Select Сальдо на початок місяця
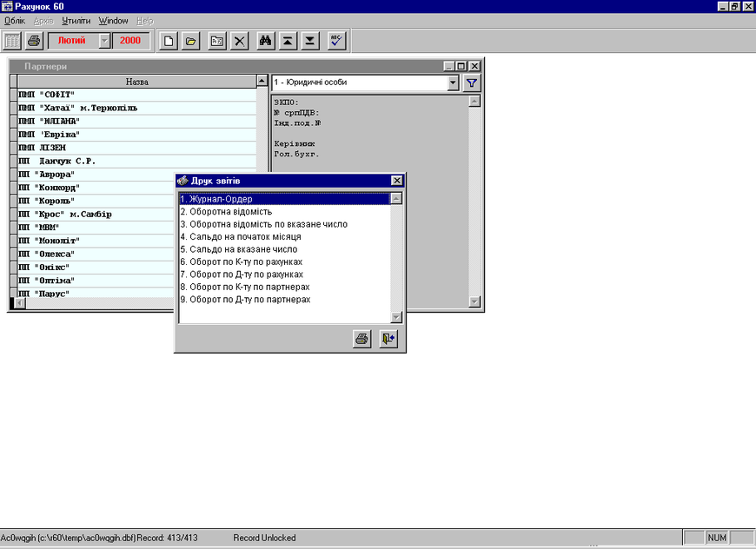The image size is (756, 549). (284, 236)
